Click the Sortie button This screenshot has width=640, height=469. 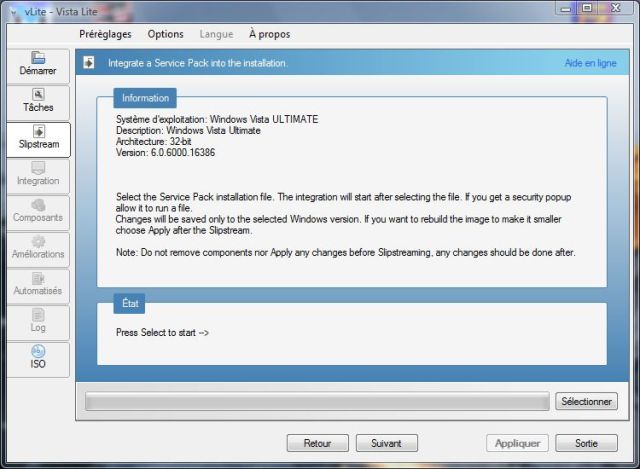(586, 443)
